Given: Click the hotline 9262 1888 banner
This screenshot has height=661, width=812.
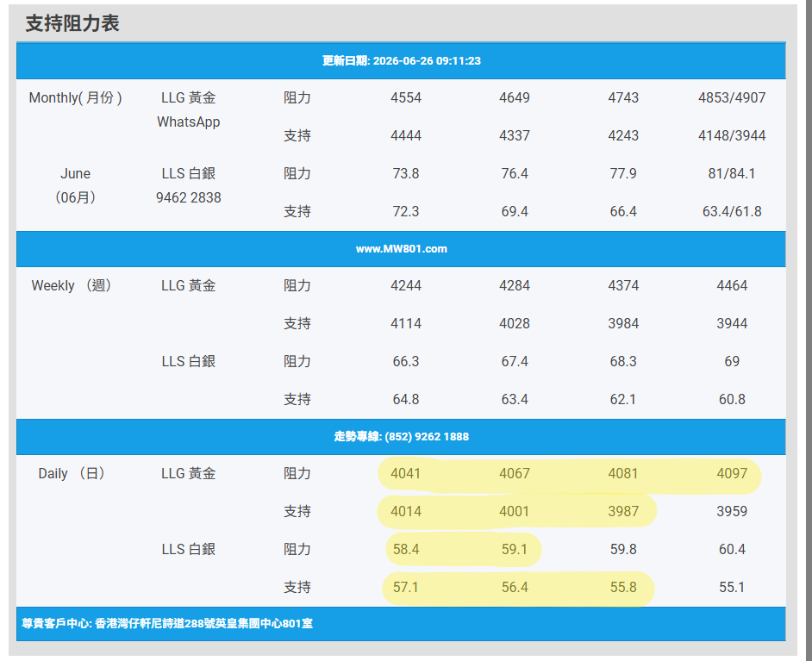Looking at the screenshot, I should 401,437.
